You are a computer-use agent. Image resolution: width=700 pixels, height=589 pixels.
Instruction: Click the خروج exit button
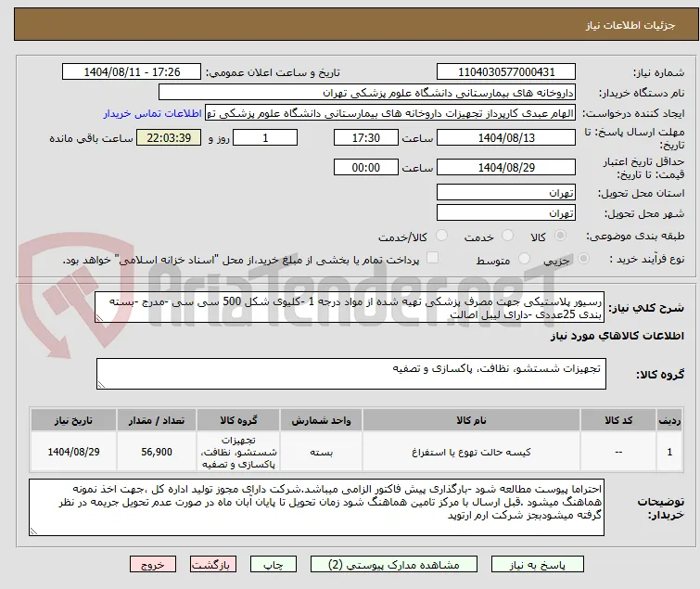[x=153, y=565]
